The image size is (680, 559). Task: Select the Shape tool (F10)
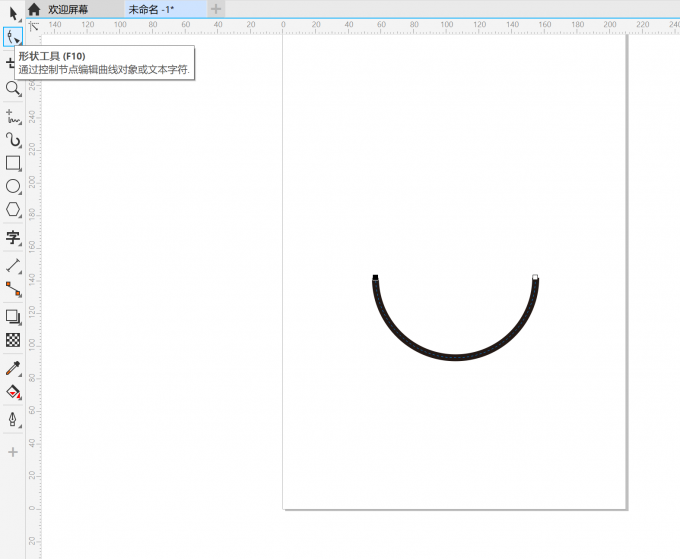(x=13, y=37)
